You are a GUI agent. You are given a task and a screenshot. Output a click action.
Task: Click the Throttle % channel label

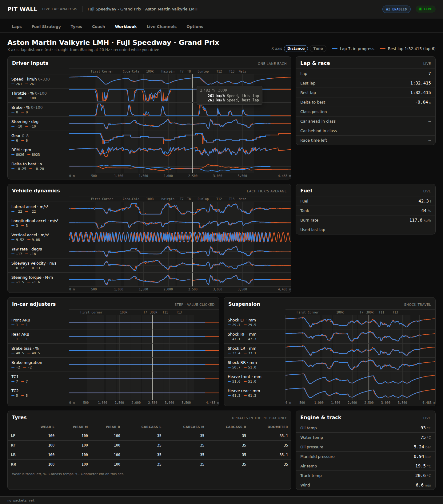click(29, 93)
